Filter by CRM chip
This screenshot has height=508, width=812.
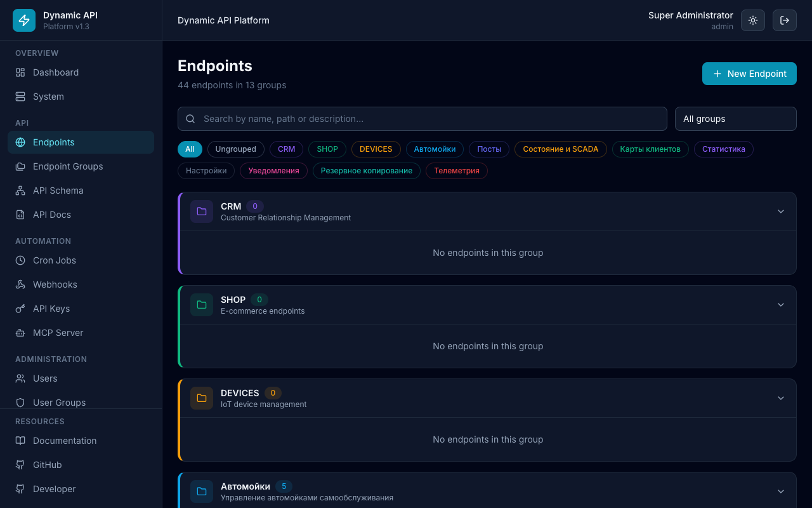tap(287, 149)
